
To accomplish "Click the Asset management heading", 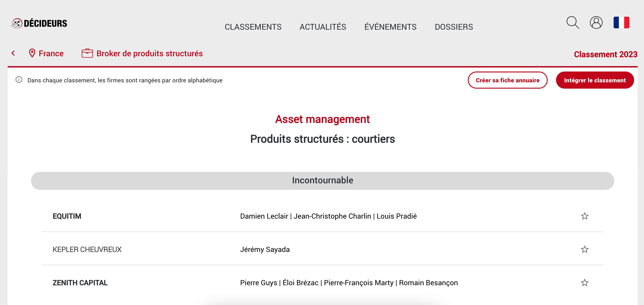I will pos(322,119).
